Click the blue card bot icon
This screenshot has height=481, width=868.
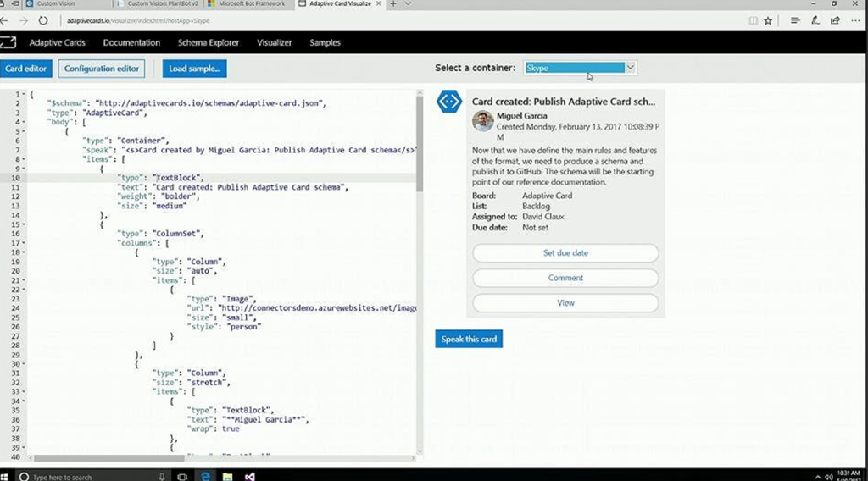(449, 101)
